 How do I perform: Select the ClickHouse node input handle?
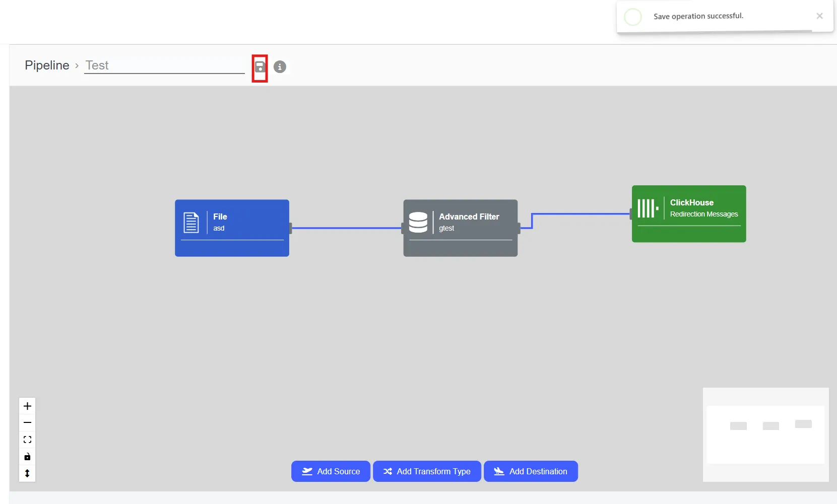coord(631,214)
